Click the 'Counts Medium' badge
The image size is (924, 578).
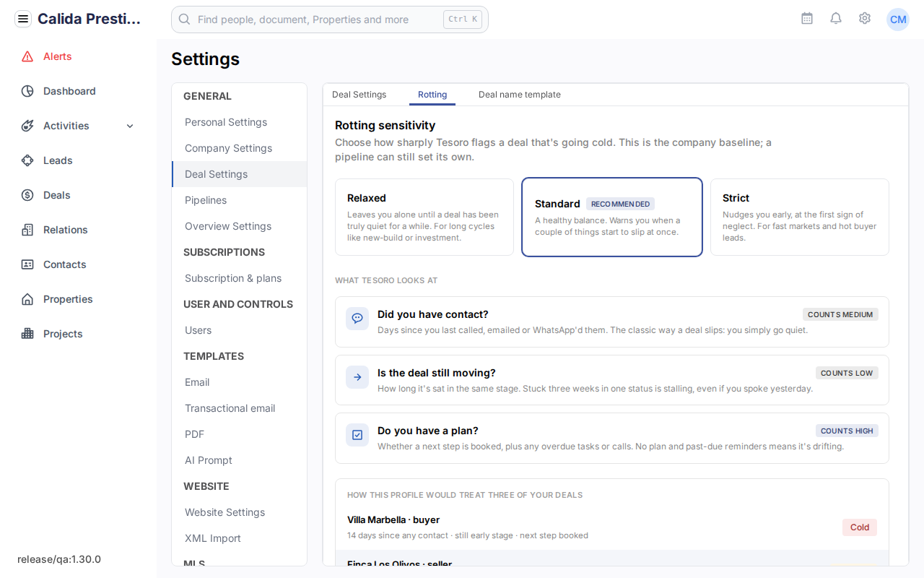(840, 314)
